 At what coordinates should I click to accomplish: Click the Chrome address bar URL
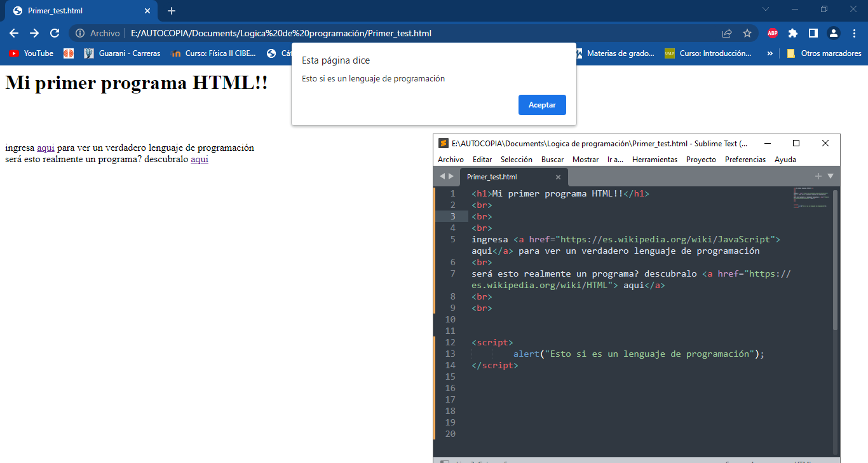point(281,33)
